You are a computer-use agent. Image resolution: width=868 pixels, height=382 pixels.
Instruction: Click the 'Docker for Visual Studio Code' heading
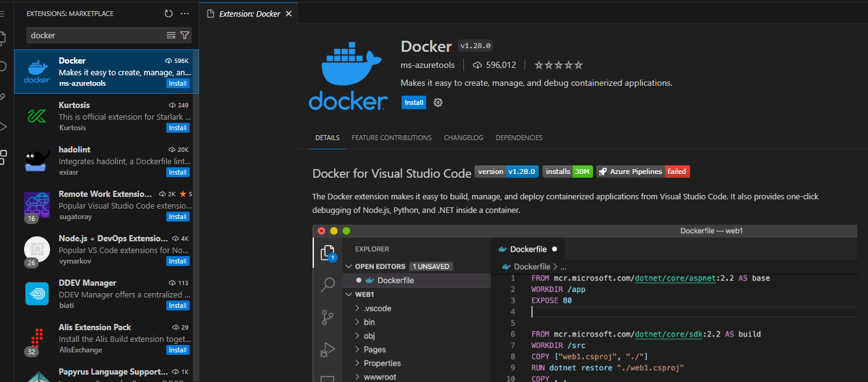pos(392,173)
